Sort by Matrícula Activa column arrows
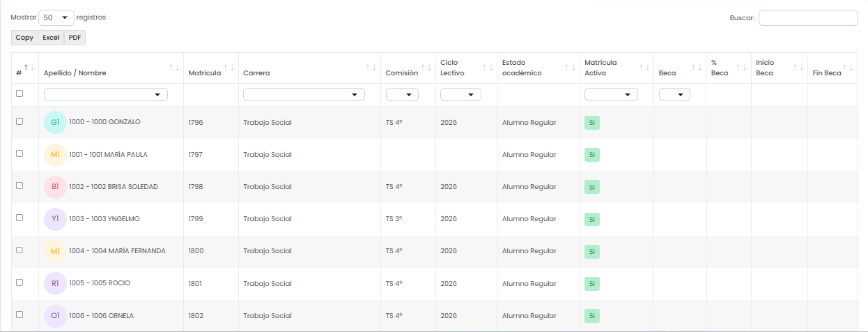This screenshot has height=332, width=868. (644, 68)
